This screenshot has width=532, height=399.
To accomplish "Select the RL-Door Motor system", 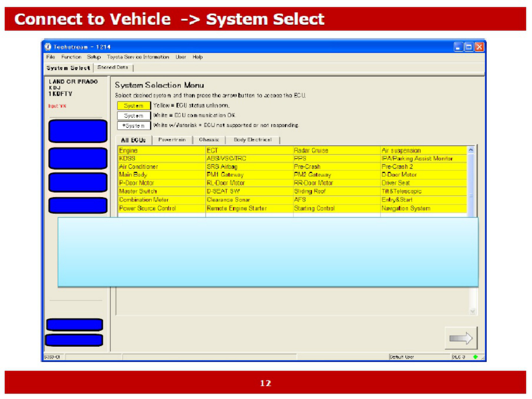I will tap(249, 183).
